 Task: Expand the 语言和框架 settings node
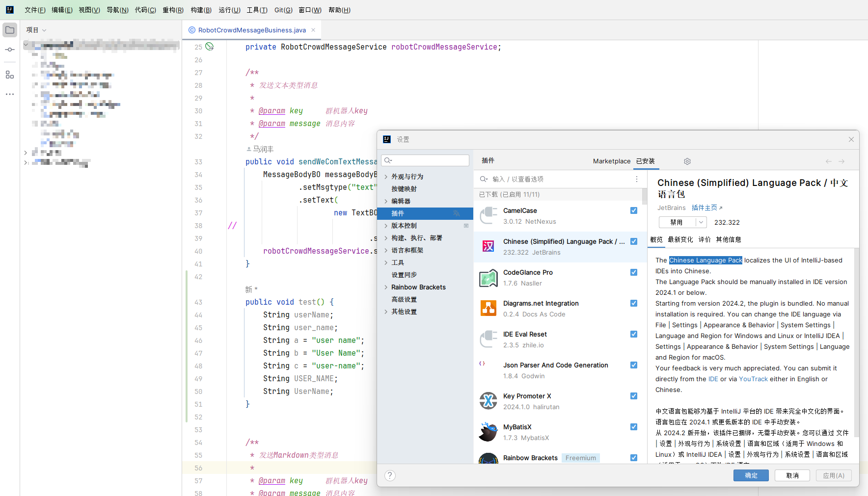[386, 250]
